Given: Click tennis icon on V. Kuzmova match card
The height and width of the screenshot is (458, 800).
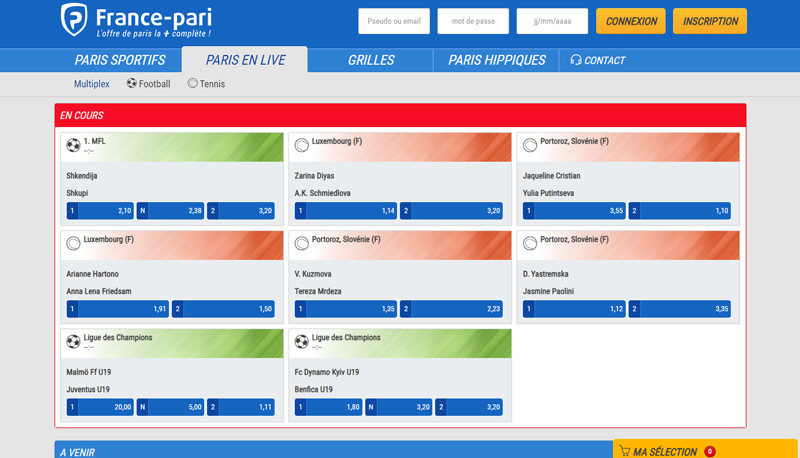Looking at the screenshot, I should [x=302, y=243].
